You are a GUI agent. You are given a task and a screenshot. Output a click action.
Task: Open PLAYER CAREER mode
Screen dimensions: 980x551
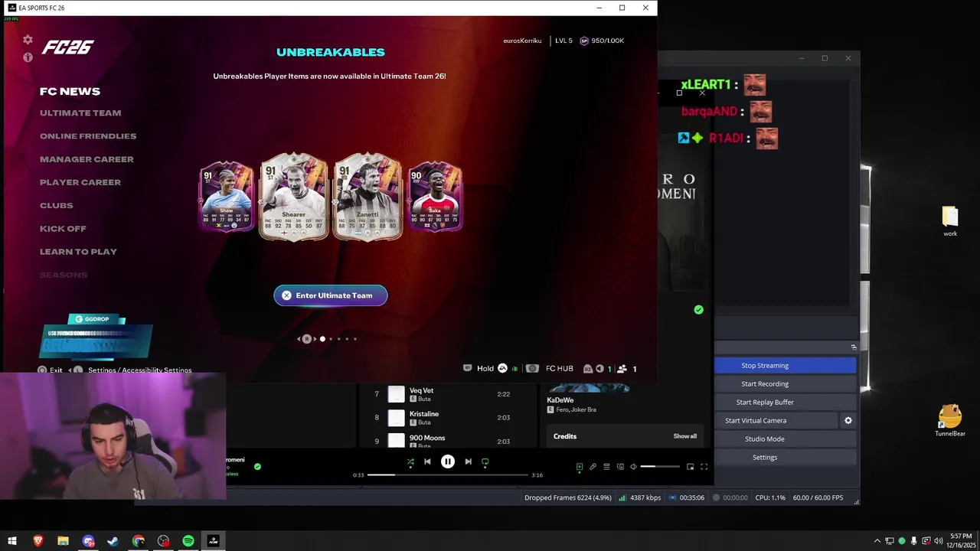pyautogui.click(x=80, y=182)
